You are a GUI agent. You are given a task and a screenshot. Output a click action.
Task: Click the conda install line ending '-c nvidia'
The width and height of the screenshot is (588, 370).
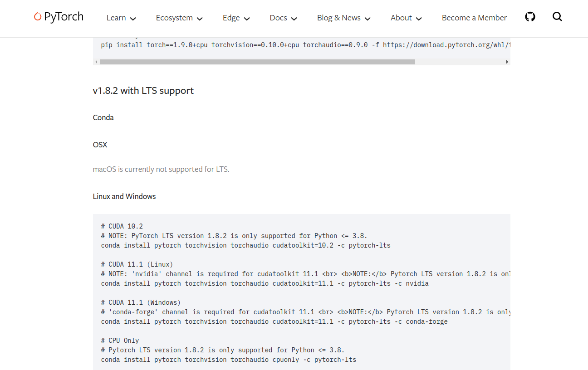coord(265,283)
